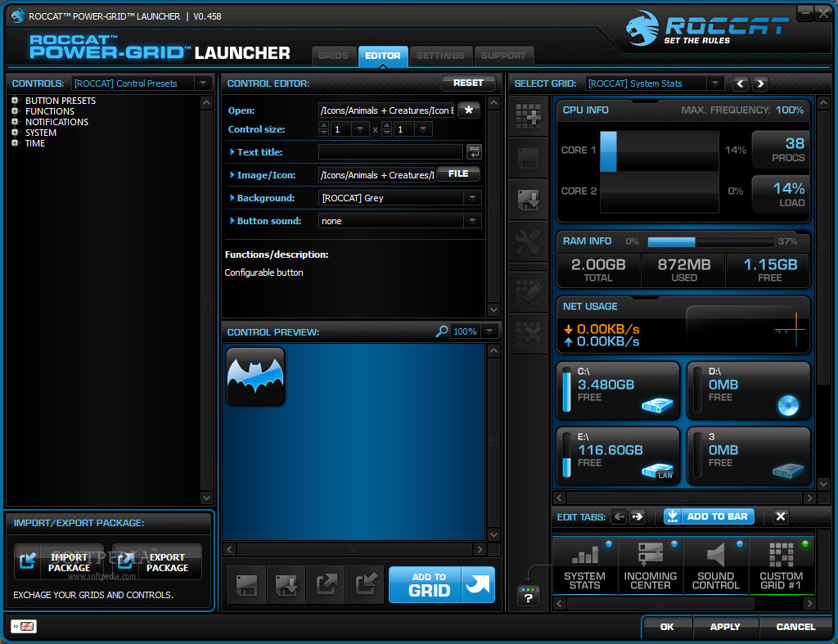
Task: Switch to the SUPPORT tab
Action: 503,56
